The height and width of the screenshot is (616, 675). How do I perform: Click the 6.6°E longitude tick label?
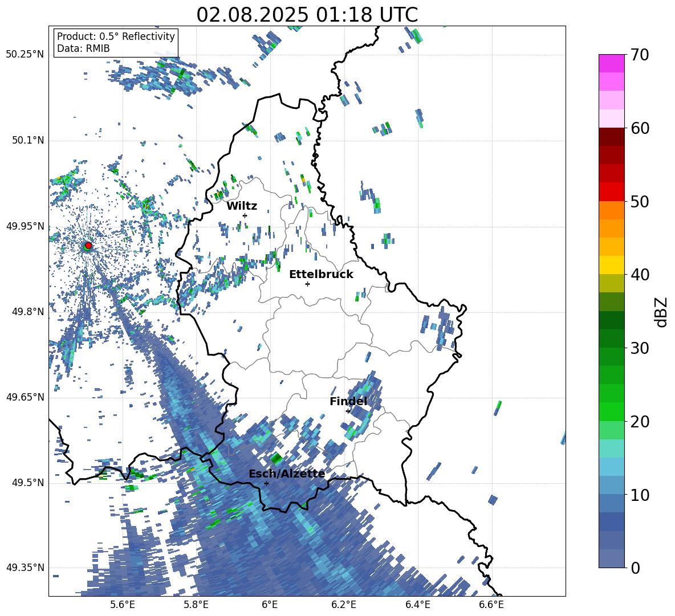point(491,605)
